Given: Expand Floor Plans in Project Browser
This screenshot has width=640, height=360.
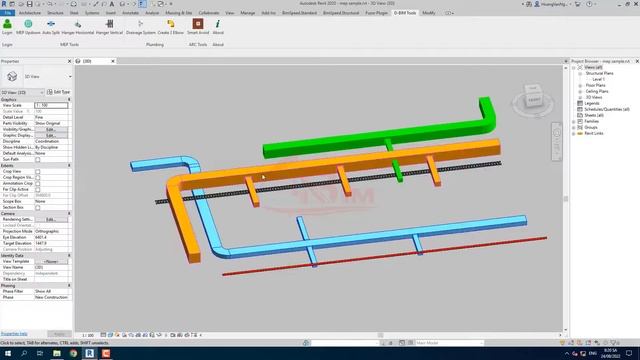Looking at the screenshot, I should click(580, 85).
